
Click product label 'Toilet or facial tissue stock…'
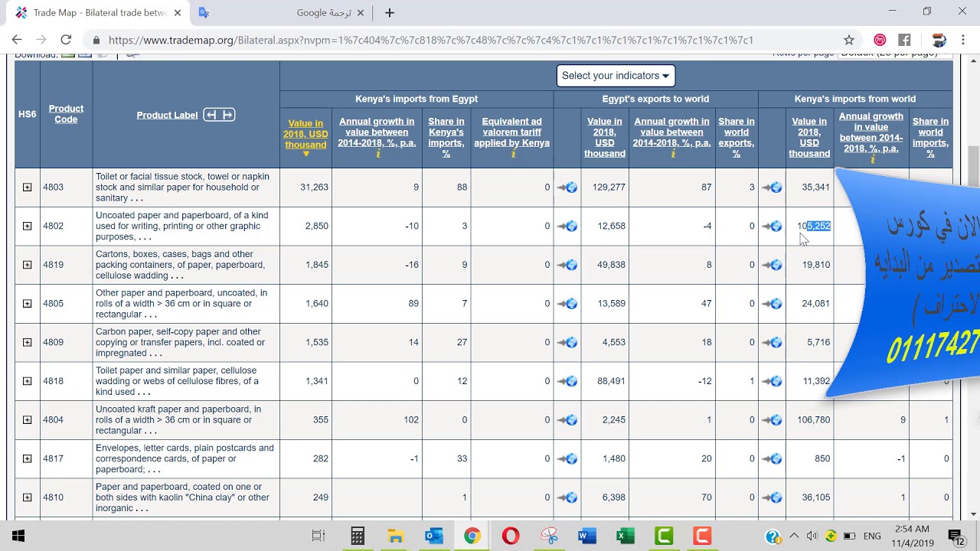coord(182,187)
